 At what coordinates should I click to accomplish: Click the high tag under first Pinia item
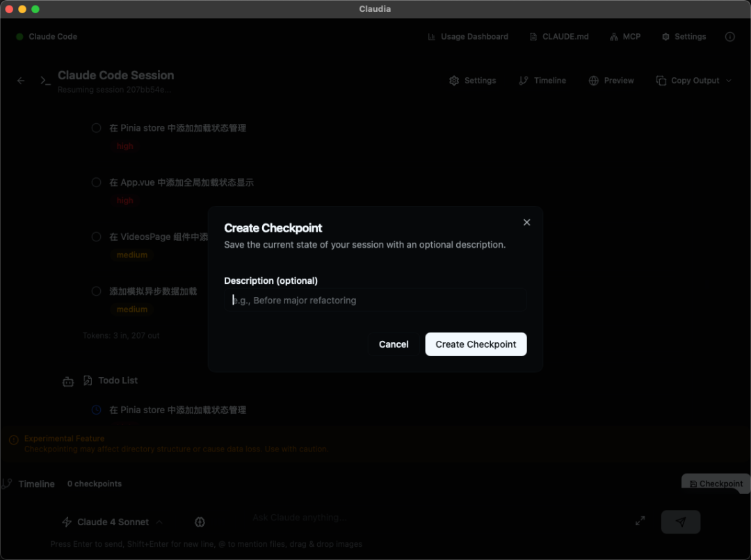(x=124, y=146)
